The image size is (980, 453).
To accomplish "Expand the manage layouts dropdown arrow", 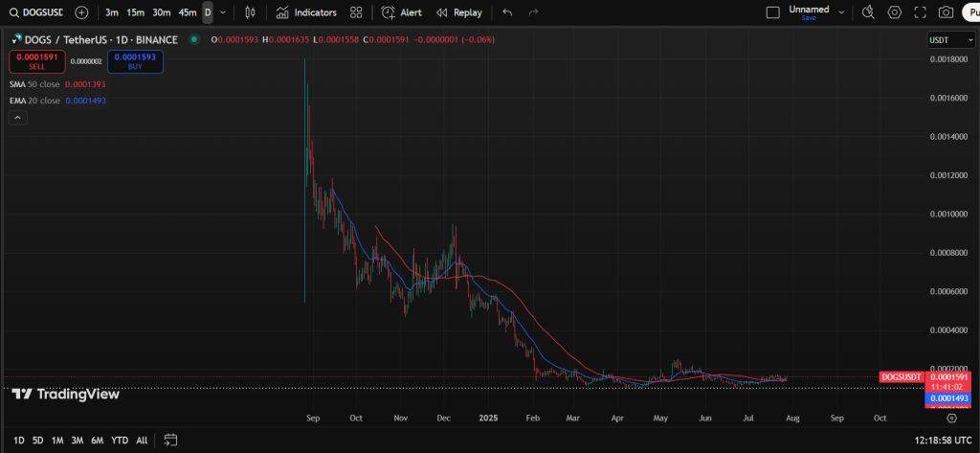I will click(841, 12).
